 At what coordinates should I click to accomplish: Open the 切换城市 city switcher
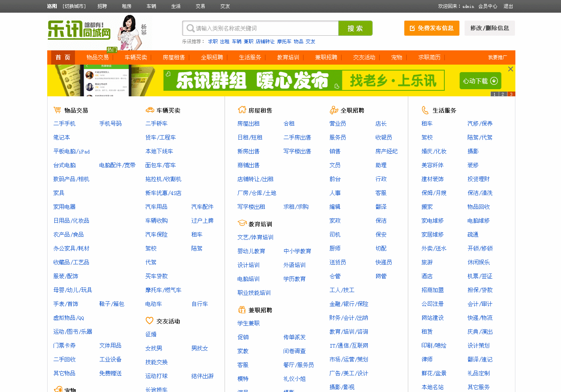click(x=74, y=6)
